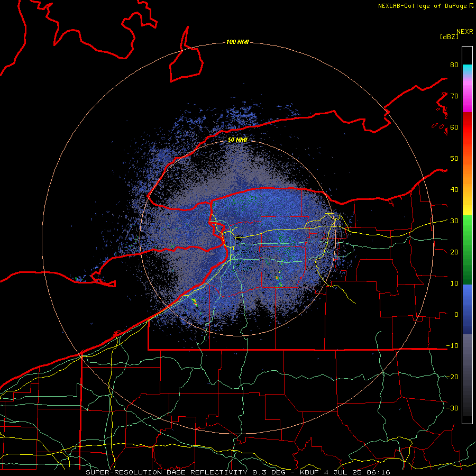Click the NEXLAB-College of DuPage credit text
Viewport: 476px width, 476px height.
423,6
